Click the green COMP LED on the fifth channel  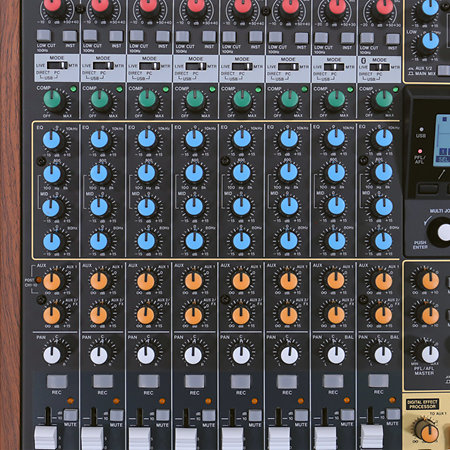tap(258, 89)
